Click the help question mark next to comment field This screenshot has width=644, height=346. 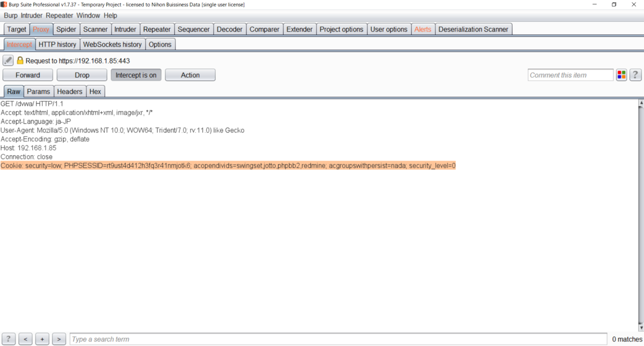[635, 75]
